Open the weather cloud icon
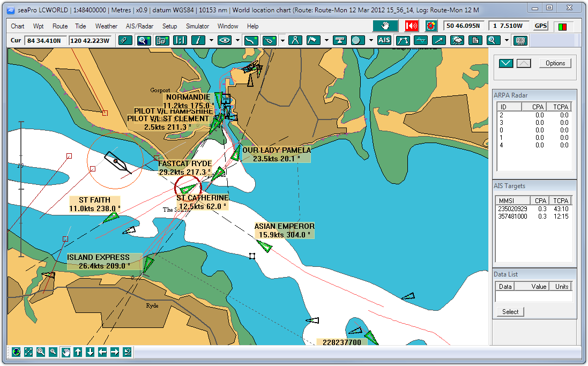Image resolution: width=588 pixels, height=366 pixels. tap(457, 41)
